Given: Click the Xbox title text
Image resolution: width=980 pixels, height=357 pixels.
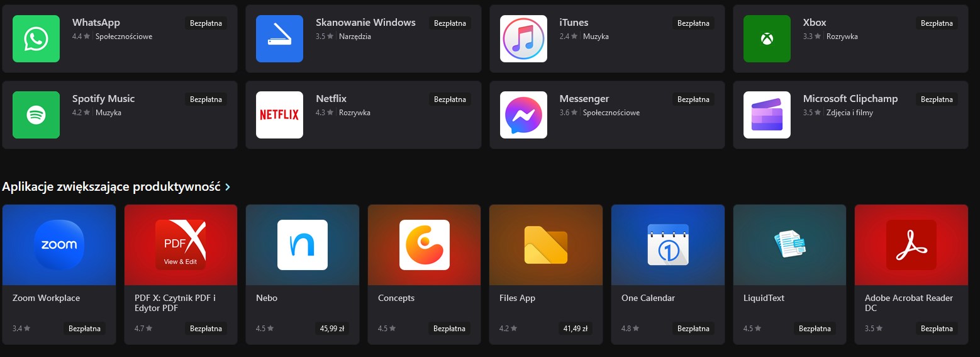Looking at the screenshot, I should tap(815, 23).
